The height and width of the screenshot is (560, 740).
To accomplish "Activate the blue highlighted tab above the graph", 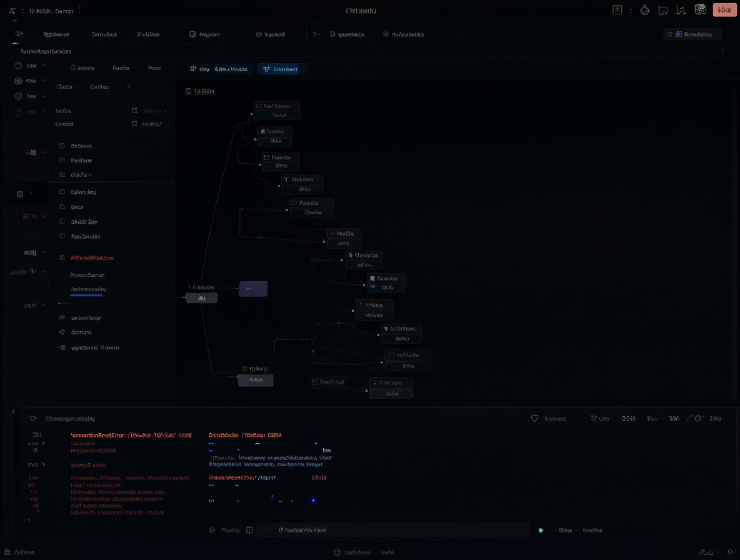I will (x=282, y=69).
